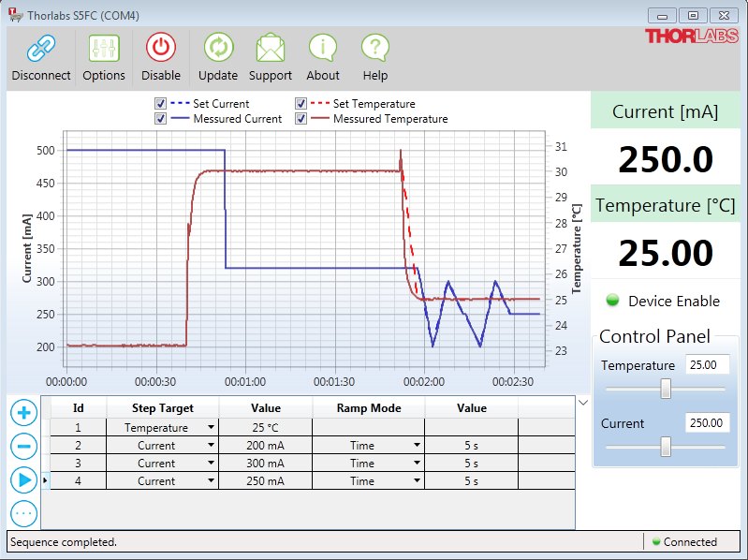Open the Options settings icon

(104, 49)
